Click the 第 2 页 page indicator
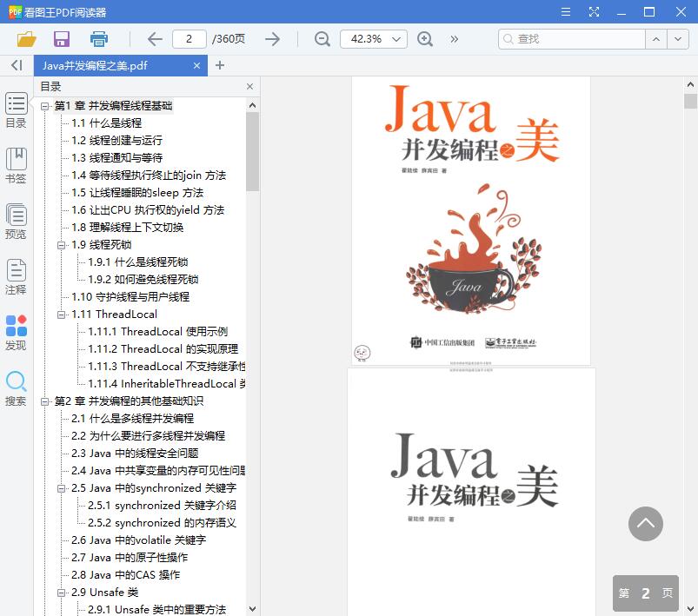The width and height of the screenshot is (698, 616). (646, 593)
